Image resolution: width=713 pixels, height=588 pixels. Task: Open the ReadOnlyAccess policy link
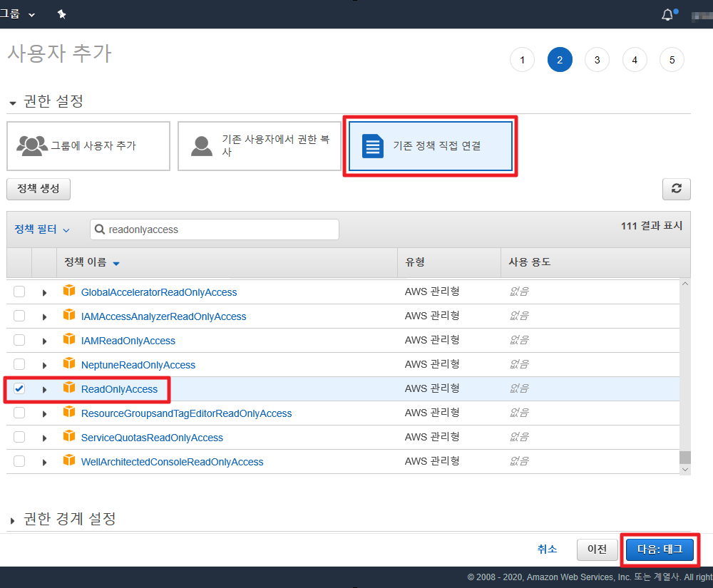point(119,389)
